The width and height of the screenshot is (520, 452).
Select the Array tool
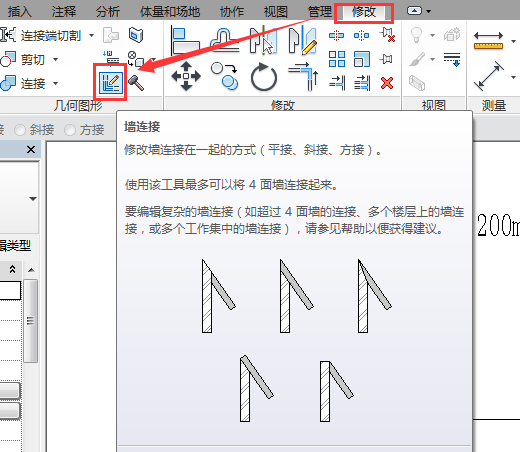[x=337, y=59]
